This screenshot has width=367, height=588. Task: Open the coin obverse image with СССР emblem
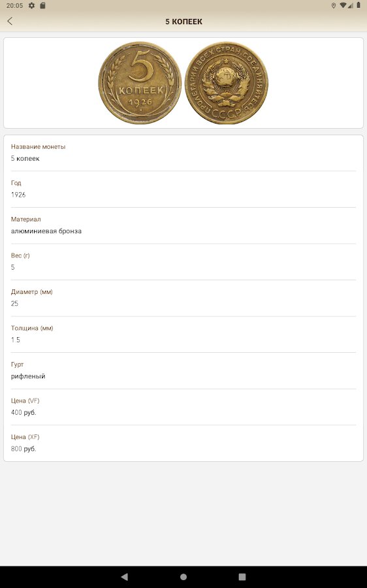tap(227, 83)
